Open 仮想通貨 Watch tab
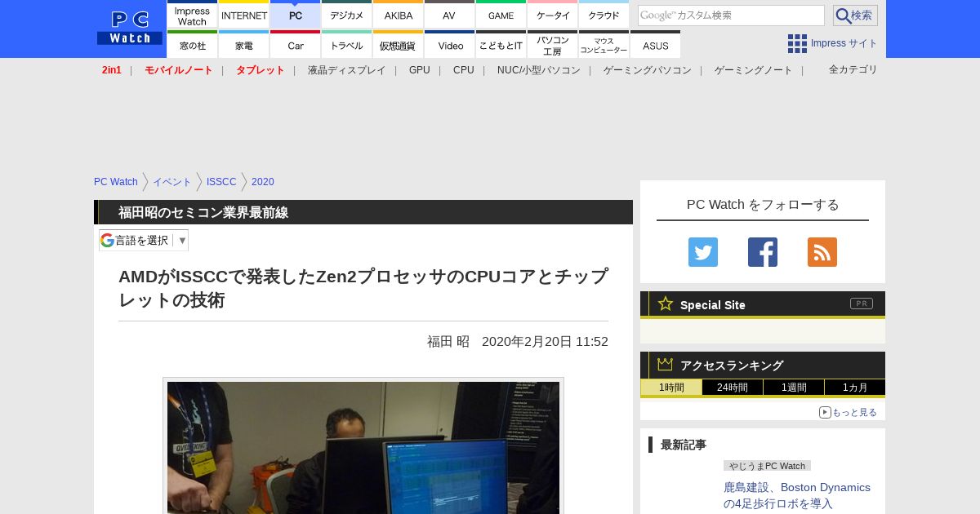980x514 pixels. click(x=399, y=45)
